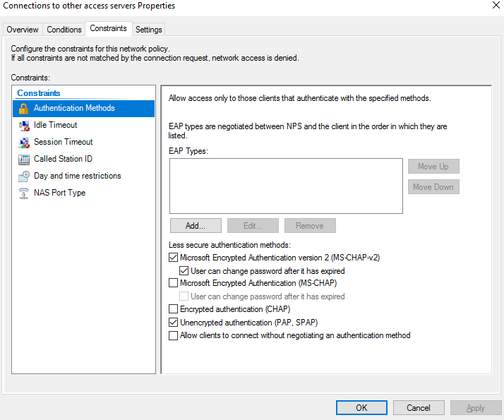504x420 pixels.
Task: Click the Idle Timeout icon
Action: [x=23, y=125]
